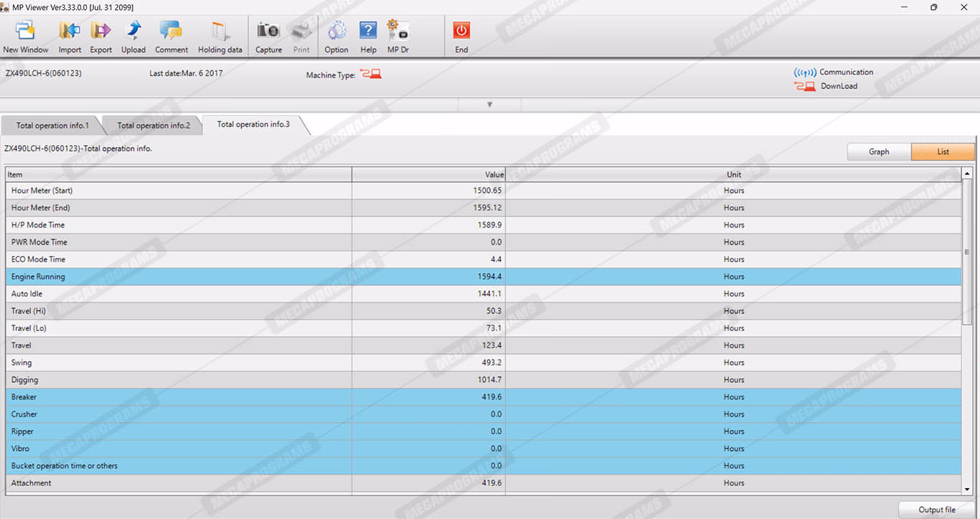Click the Upload icon
The height and width of the screenshot is (519, 980).
point(133,37)
